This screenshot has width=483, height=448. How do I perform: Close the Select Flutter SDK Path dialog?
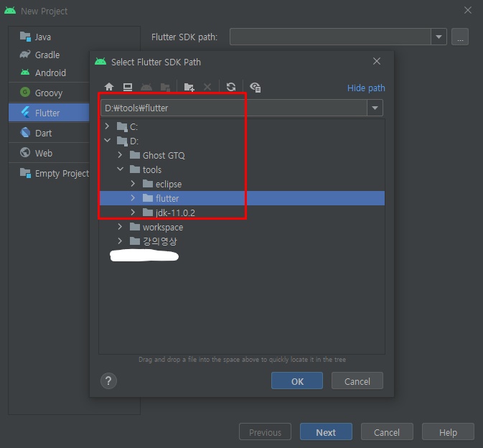point(376,61)
